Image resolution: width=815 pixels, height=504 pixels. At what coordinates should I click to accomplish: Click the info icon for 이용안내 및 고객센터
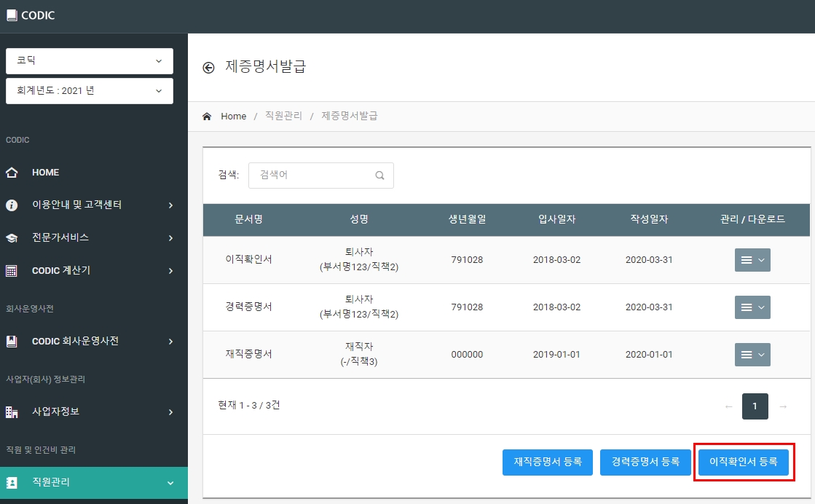(x=12, y=205)
